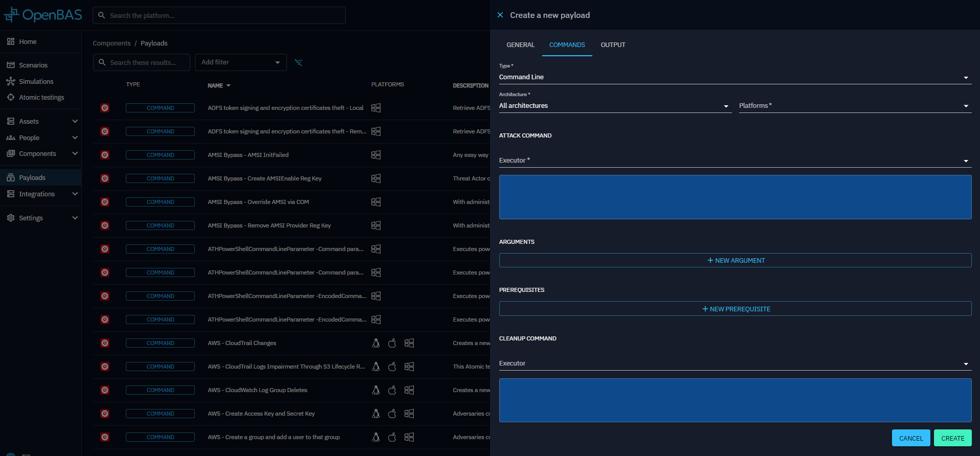Image resolution: width=980 pixels, height=456 pixels.
Task: Click the DESCRIPTION column header
Action: [x=471, y=86]
